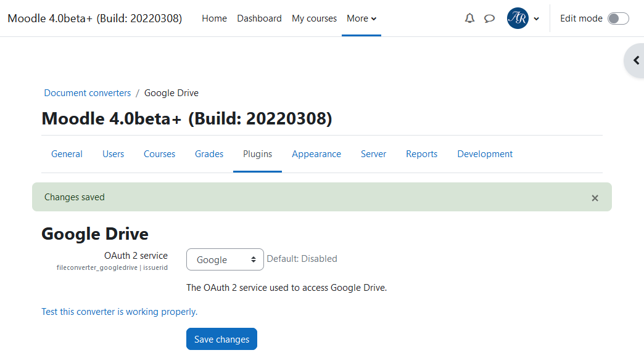Toggle Edit mode switch
Screen dimensions: 644x358
618,18
